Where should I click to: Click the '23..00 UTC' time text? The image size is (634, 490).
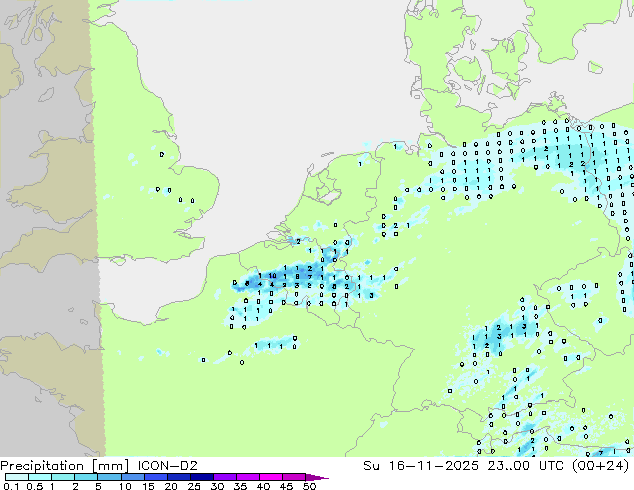(528, 466)
